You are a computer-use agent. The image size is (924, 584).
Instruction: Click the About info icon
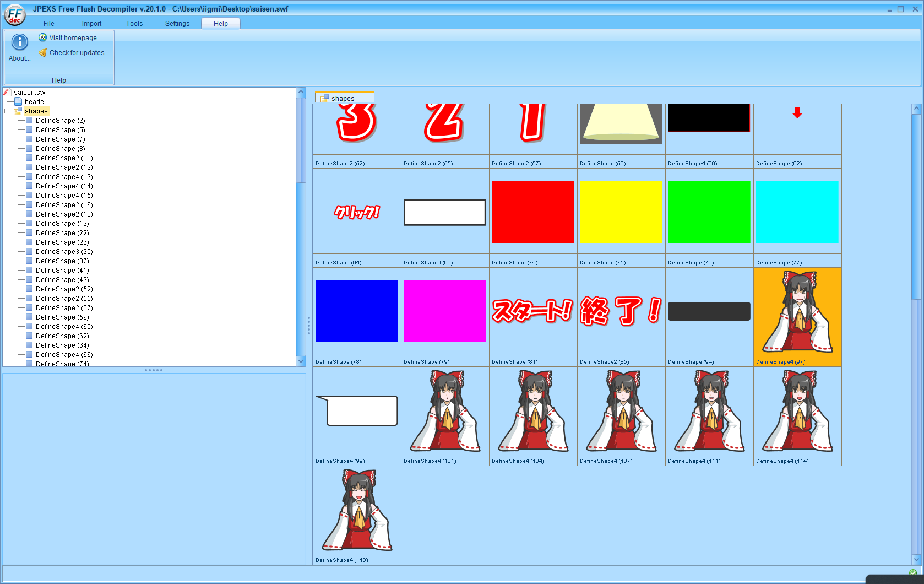(20, 42)
